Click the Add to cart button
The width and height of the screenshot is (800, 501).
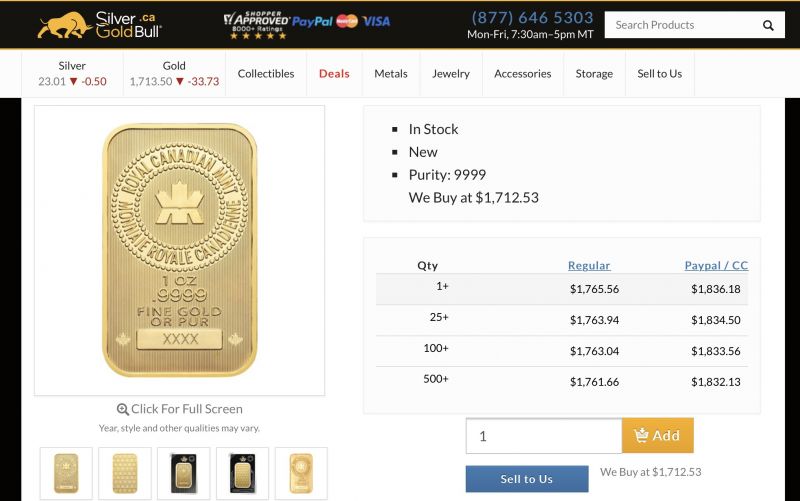point(658,435)
